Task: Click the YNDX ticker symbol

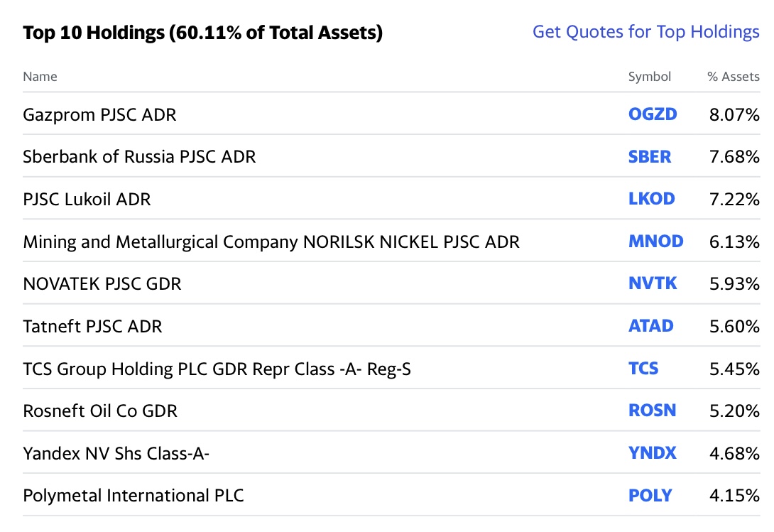Action: click(x=652, y=453)
